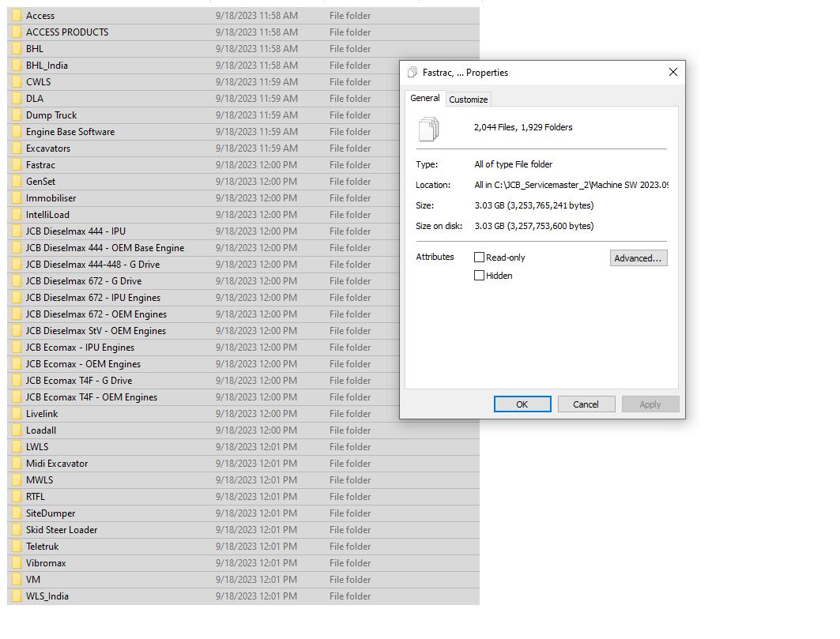
Task: Click the DLA folder icon
Action: (17, 99)
